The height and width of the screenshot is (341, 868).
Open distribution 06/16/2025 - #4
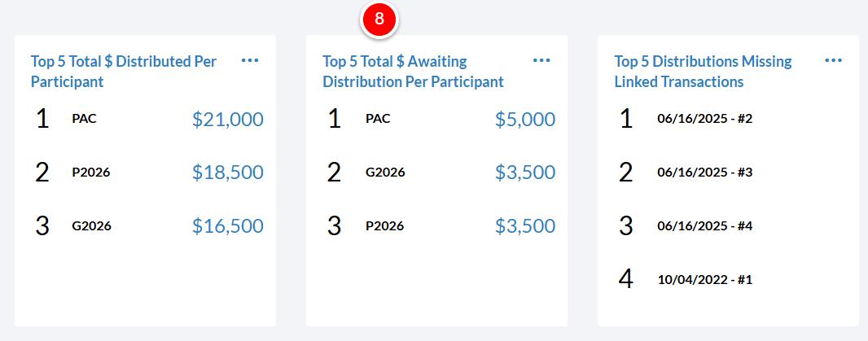[704, 226]
